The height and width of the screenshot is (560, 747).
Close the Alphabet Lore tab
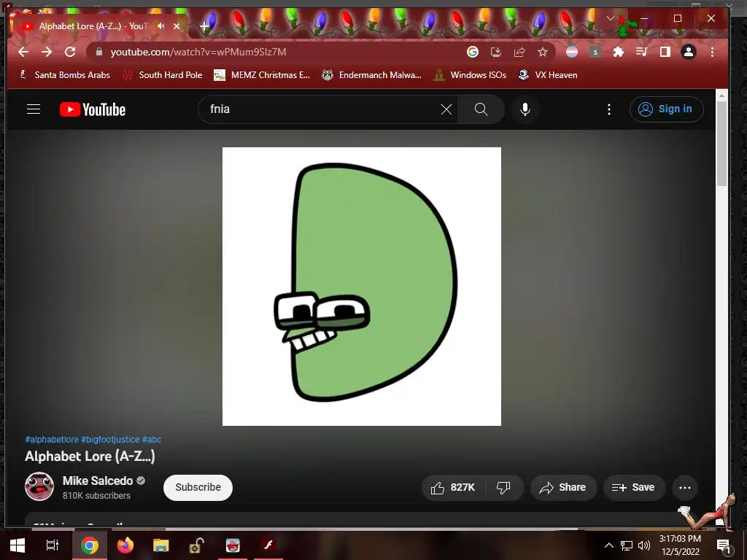[177, 26]
